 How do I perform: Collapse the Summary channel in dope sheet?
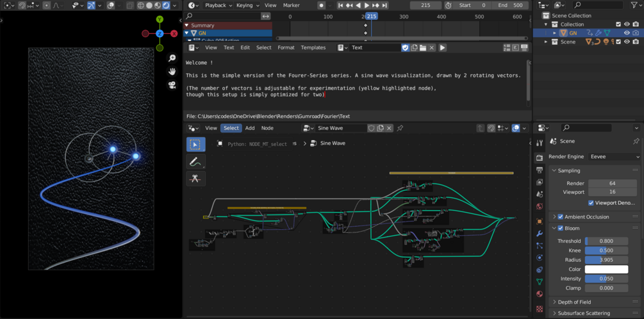tap(187, 26)
